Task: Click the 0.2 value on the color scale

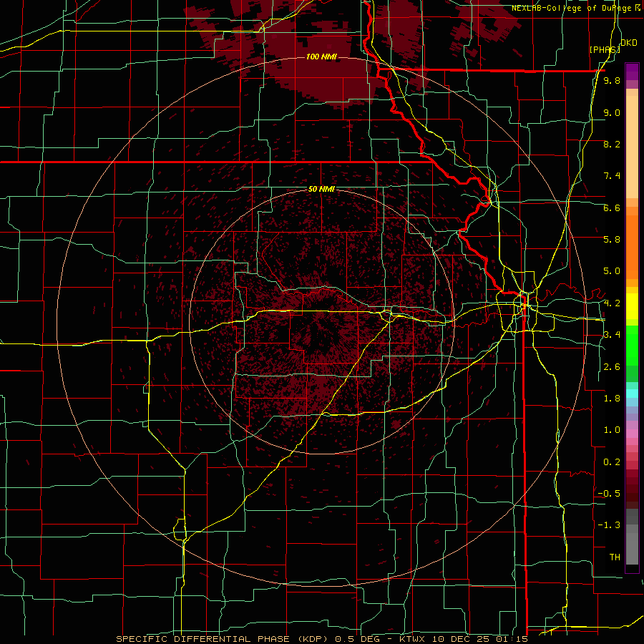Action: point(612,462)
